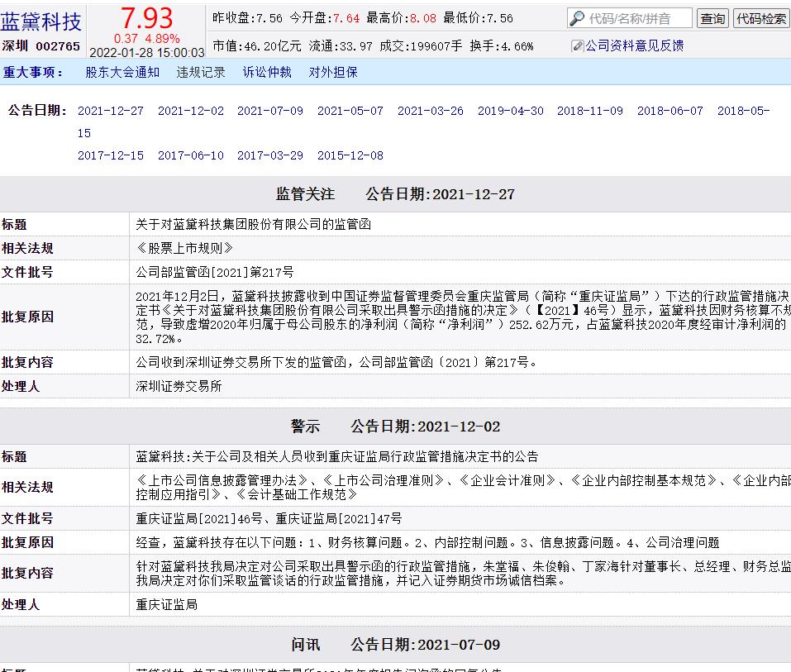
Task: Jump to announcement date 2021-07-09
Action: (270, 111)
